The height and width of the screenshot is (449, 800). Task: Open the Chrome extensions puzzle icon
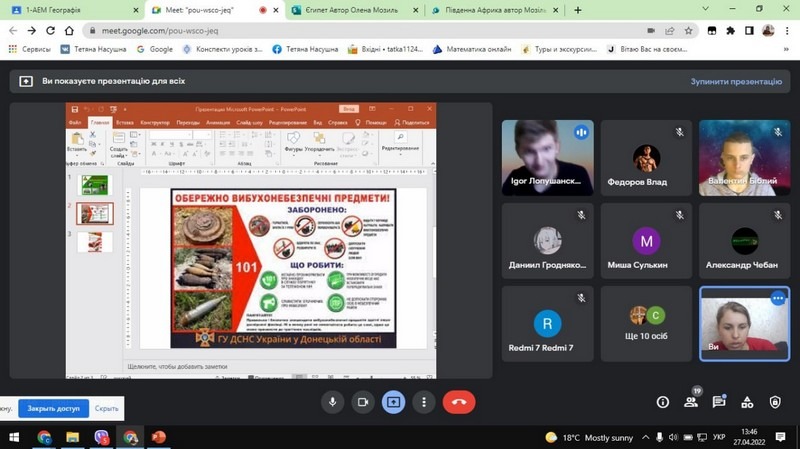coord(731,31)
